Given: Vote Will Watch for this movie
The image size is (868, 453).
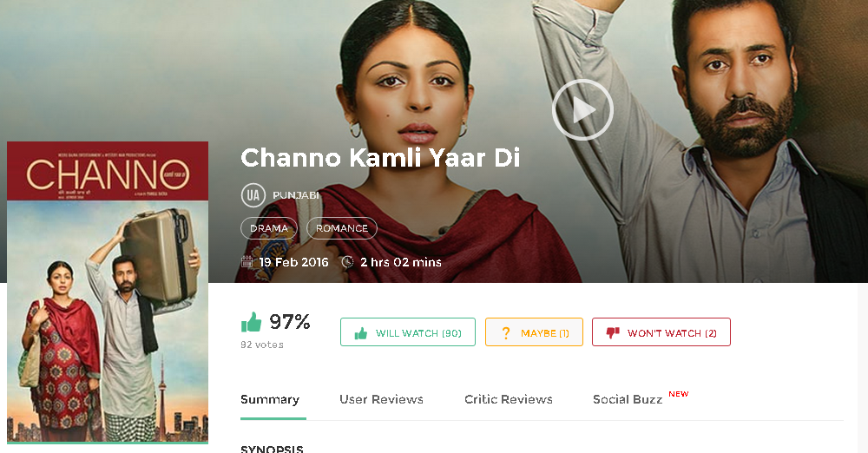Looking at the screenshot, I should pyautogui.click(x=408, y=332).
